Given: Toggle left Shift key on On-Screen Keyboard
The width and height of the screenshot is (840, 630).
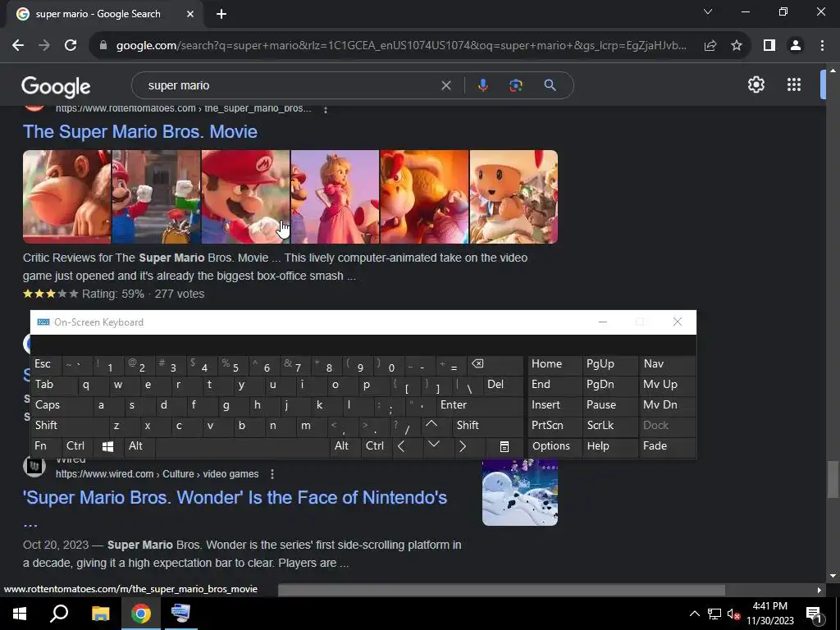Looking at the screenshot, I should point(70,426).
